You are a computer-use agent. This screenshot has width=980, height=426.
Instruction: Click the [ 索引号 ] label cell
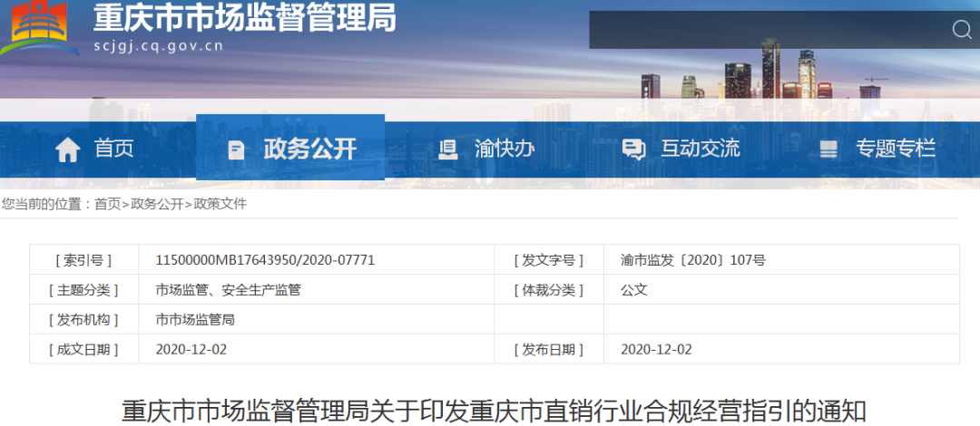(83, 260)
